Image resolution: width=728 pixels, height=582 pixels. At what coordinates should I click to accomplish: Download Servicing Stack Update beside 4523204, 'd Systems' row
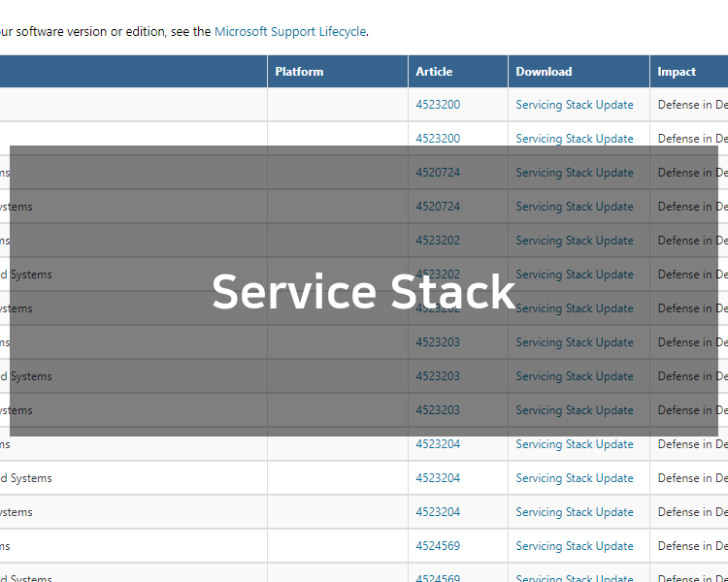[x=575, y=477]
